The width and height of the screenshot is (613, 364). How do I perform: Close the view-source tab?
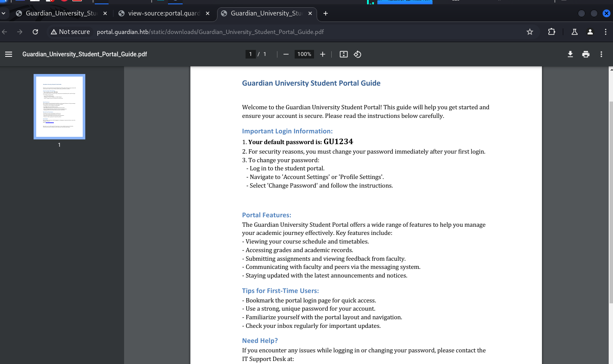[208, 13]
